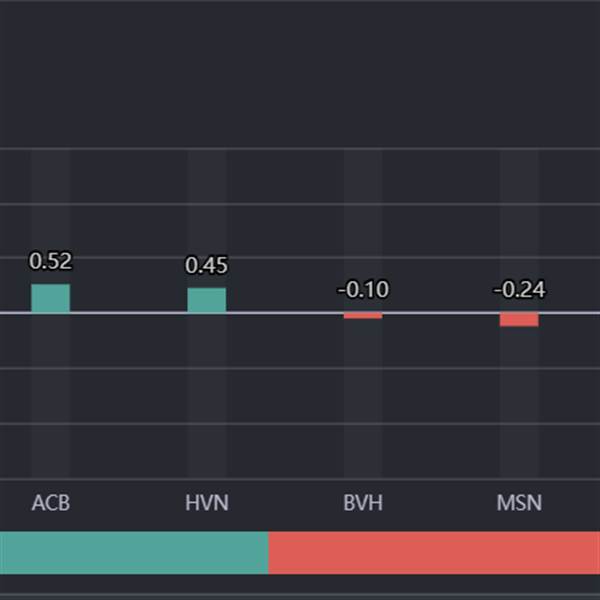The height and width of the screenshot is (600, 600).
Task: Click the zero baseline between HVN and BVH
Action: pos(285,313)
